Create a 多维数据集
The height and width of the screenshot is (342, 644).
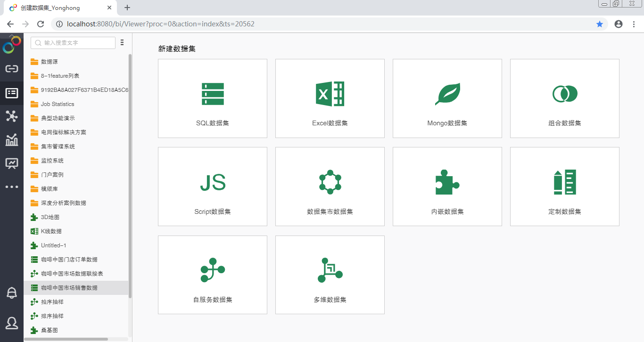330,275
